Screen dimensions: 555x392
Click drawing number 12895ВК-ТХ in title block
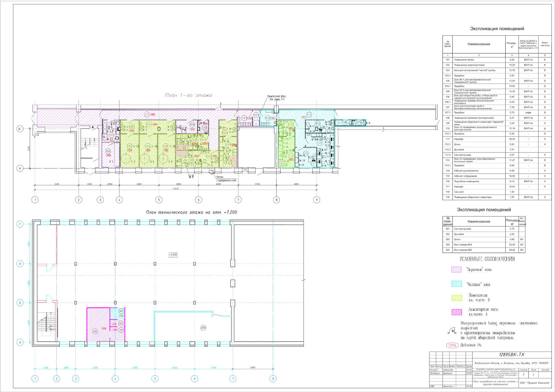[511, 355]
